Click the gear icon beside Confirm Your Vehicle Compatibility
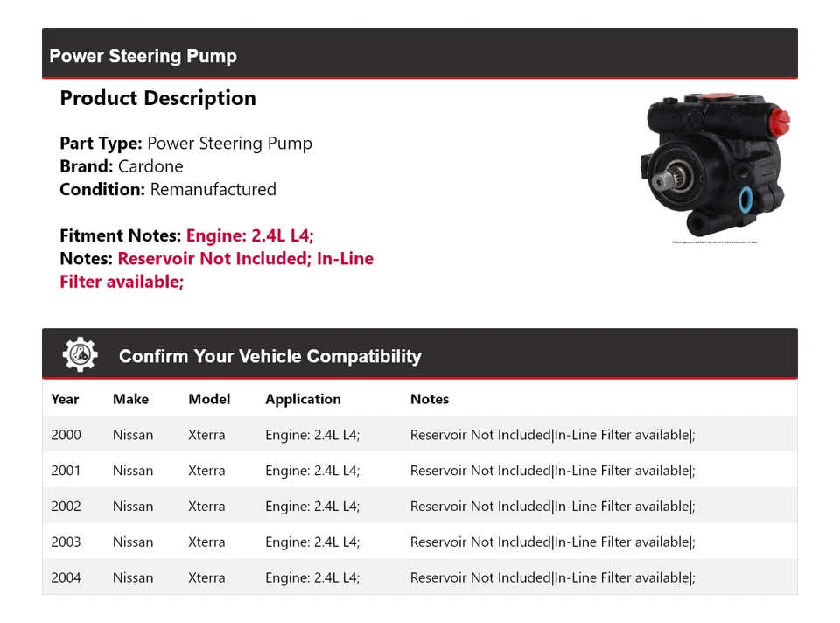 (x=80, y=355)
